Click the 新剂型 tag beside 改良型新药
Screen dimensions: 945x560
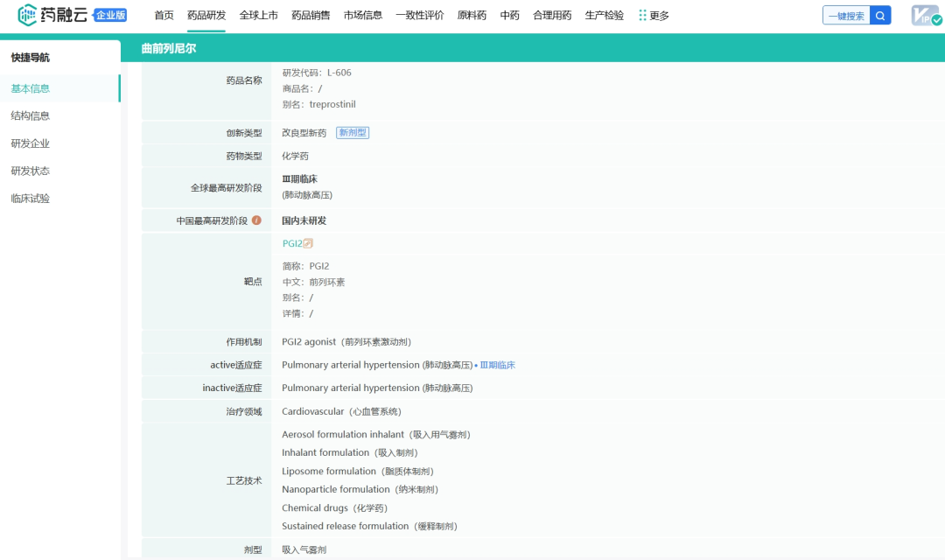point(353,132)
